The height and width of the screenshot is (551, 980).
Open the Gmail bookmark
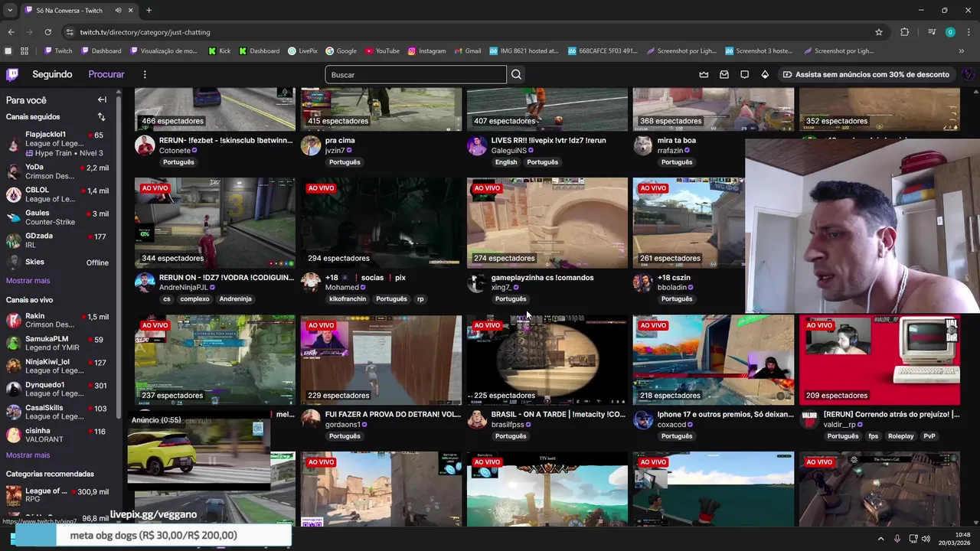click(467, 51)
